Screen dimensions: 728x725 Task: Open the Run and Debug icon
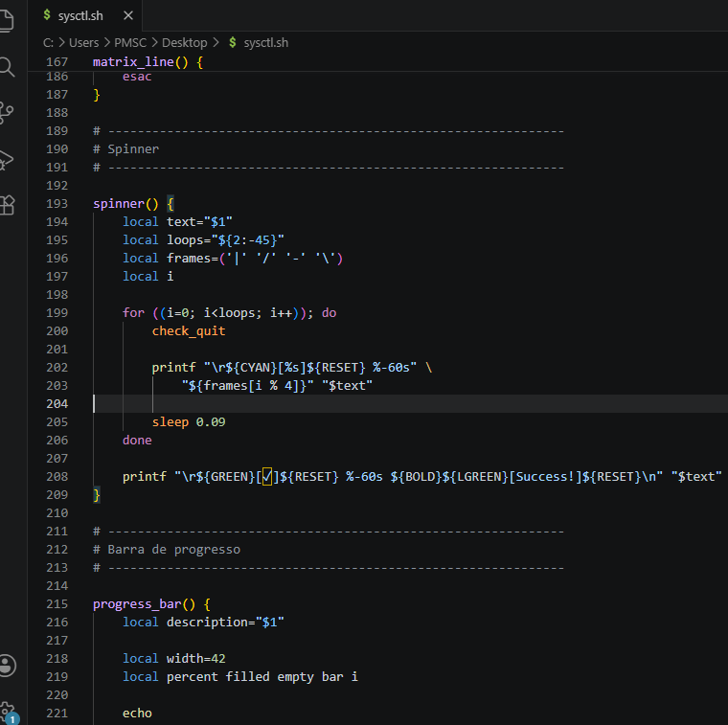[x=7, y=160]
